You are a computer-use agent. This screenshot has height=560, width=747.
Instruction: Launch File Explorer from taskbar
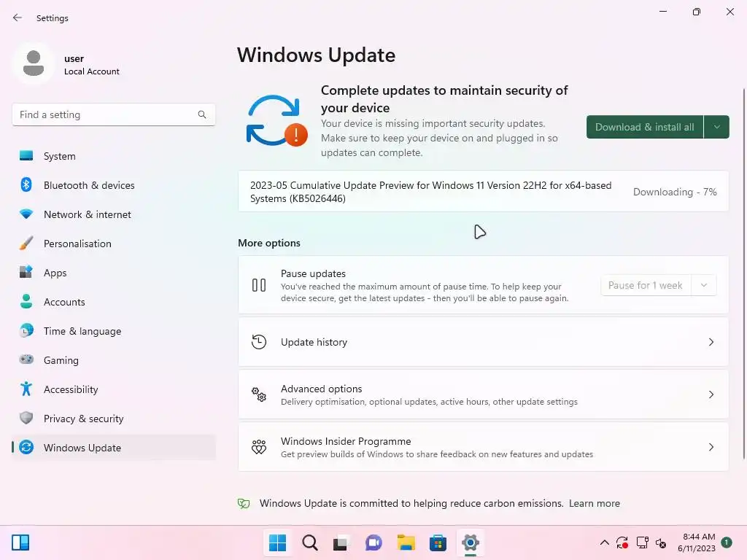pos(406,542)
